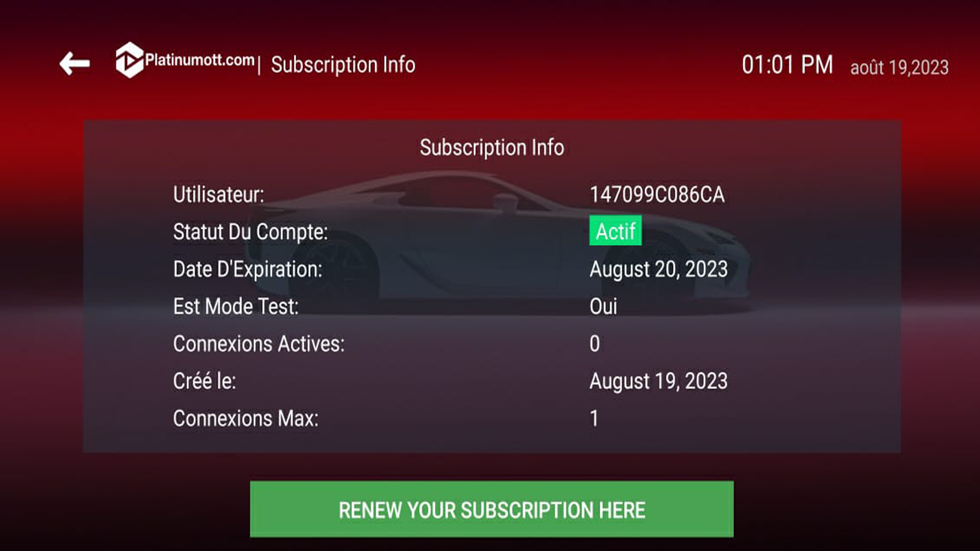Select the user ID 147099C086CA

click(657, 194)
